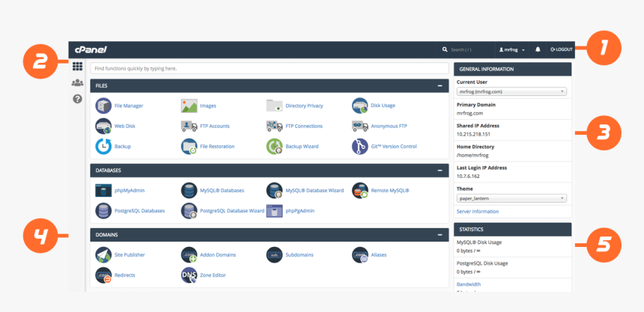This screenshot has height=312, width=644.
Task: Open the Subdomains text link
Action: click(x=300, y=255)
